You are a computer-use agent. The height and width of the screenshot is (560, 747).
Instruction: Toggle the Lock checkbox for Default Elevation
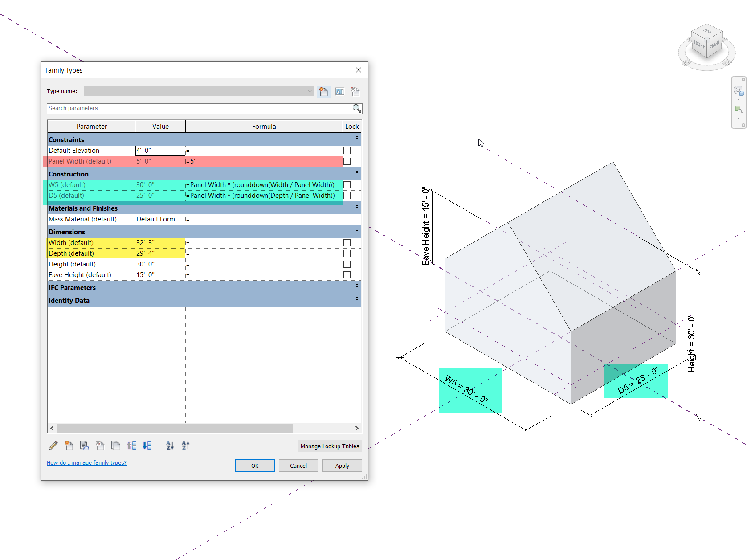(x=347, y=151)
